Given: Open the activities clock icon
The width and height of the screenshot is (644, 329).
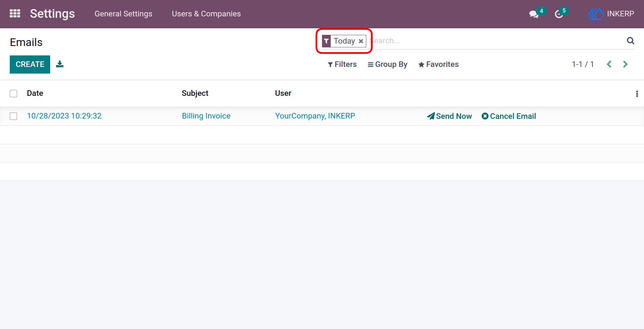Looking at the screenshot, I should tap(559, 14).
